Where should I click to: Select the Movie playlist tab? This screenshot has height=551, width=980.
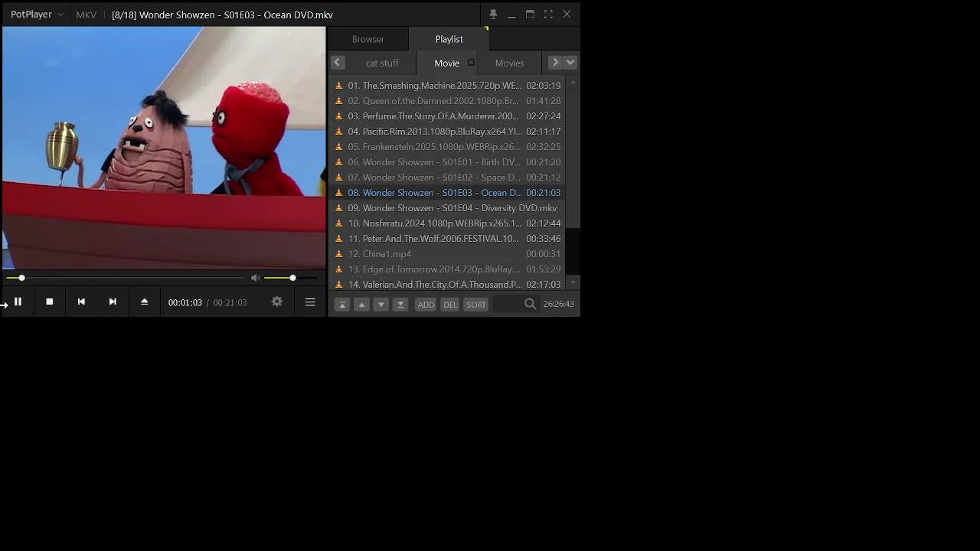[446, 63]
